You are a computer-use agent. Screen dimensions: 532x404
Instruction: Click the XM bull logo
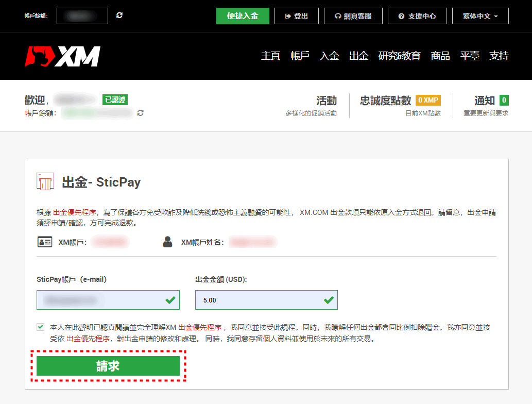click(x=62, y=56)
